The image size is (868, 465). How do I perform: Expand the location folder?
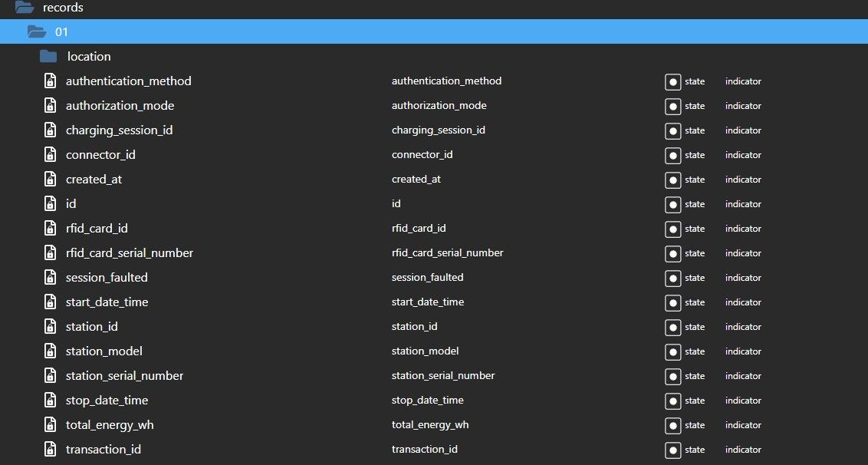click(88, 57)
